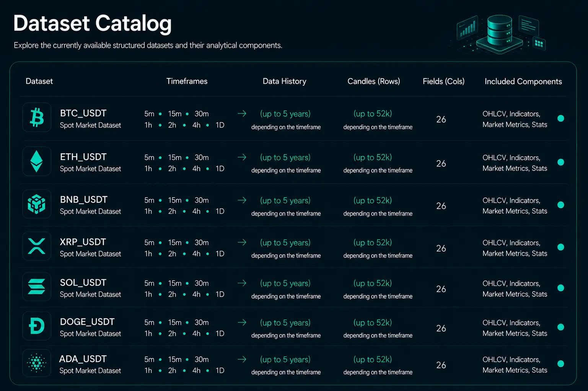The height and width of the screenshot is (391, 588).
Task: Click the 'Explore the currently available' subtitle text
Action: click(148, 45)
